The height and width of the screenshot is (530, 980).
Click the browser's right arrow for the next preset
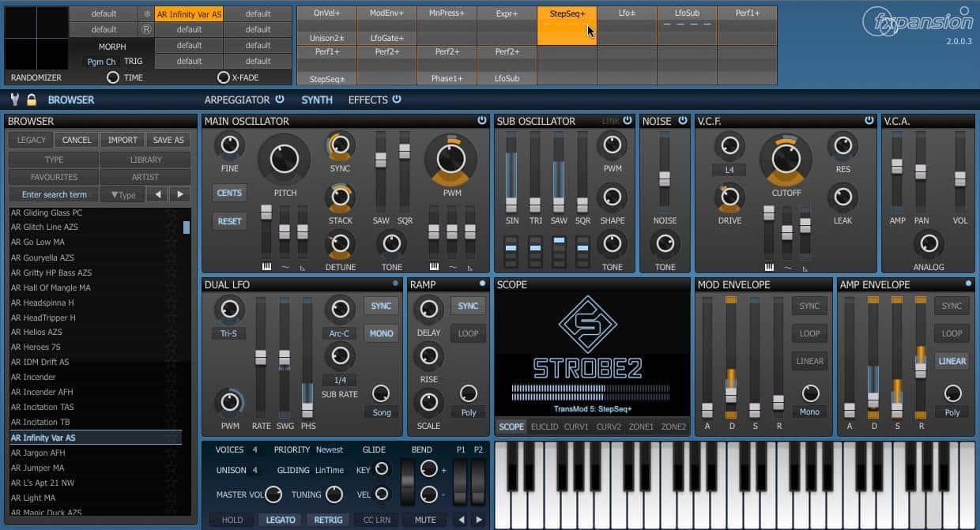click(x=180, y=194)
